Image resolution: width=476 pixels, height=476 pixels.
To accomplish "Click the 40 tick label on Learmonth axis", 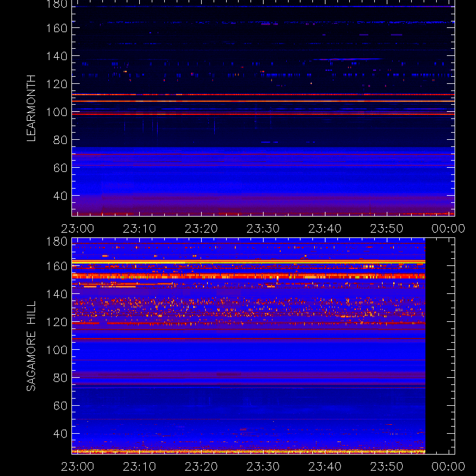I will (60, 196).
